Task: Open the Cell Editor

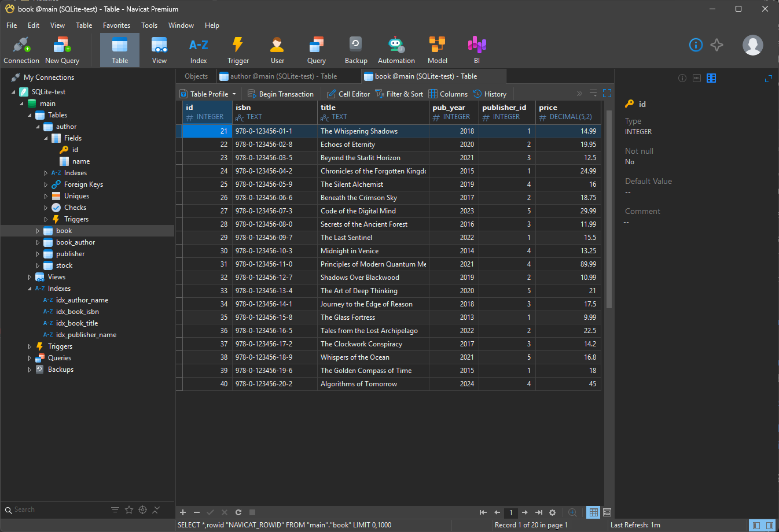Action: pos(348,94)
